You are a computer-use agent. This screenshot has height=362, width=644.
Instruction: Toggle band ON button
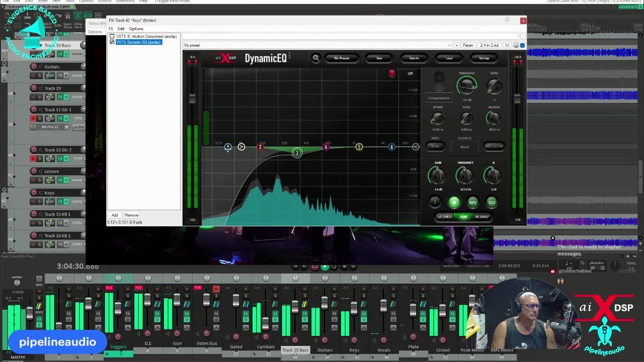pos(454,202)
